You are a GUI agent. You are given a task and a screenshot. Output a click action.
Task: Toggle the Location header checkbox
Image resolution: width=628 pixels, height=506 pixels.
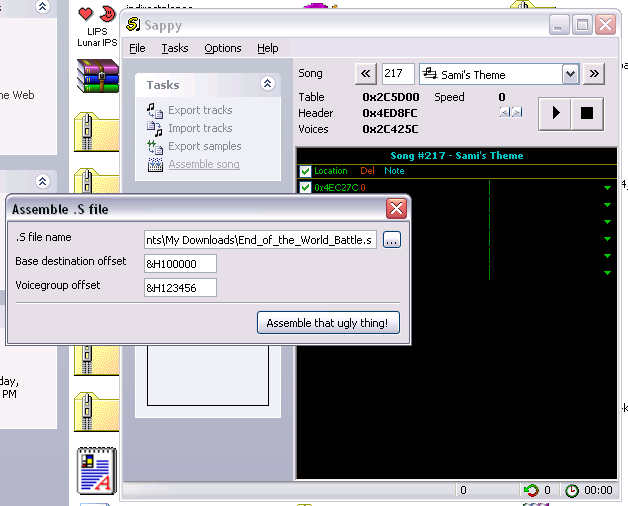(x=305, y=171)
